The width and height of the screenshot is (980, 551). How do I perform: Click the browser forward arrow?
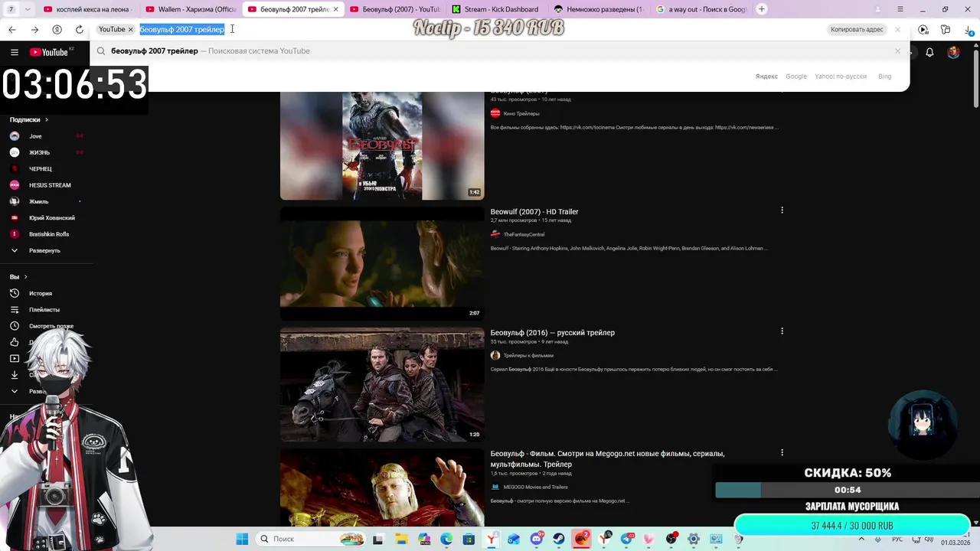coord(34,29)
